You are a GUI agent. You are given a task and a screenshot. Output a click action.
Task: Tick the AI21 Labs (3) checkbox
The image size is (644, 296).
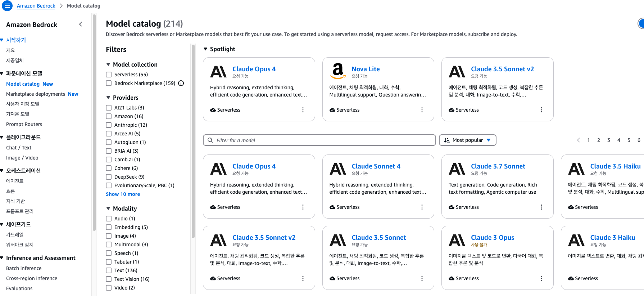point(109,108)
